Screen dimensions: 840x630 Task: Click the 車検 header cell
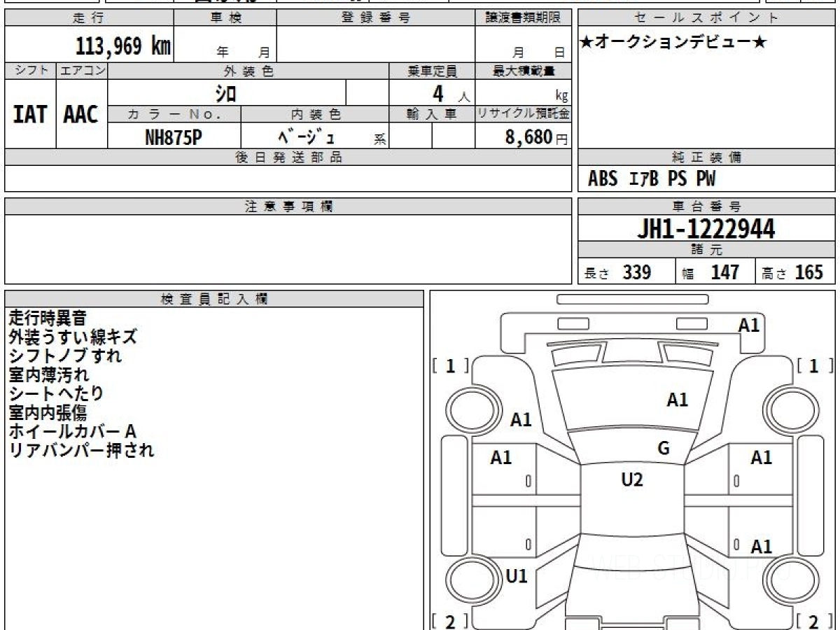coord(225,18)
